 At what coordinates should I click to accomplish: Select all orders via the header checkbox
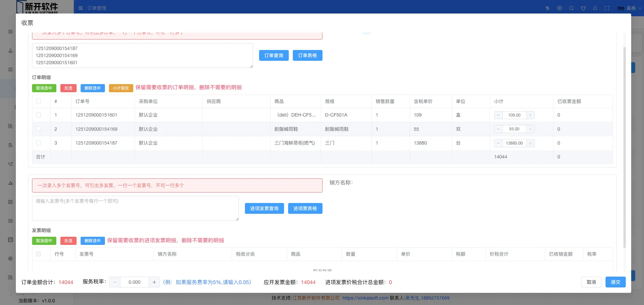tap(38, 101)
